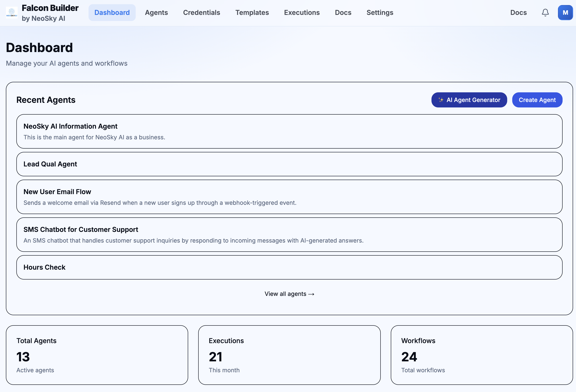Click the Total Agents stat card
This screenshot has height=392, width=576.
click(97, 355)
